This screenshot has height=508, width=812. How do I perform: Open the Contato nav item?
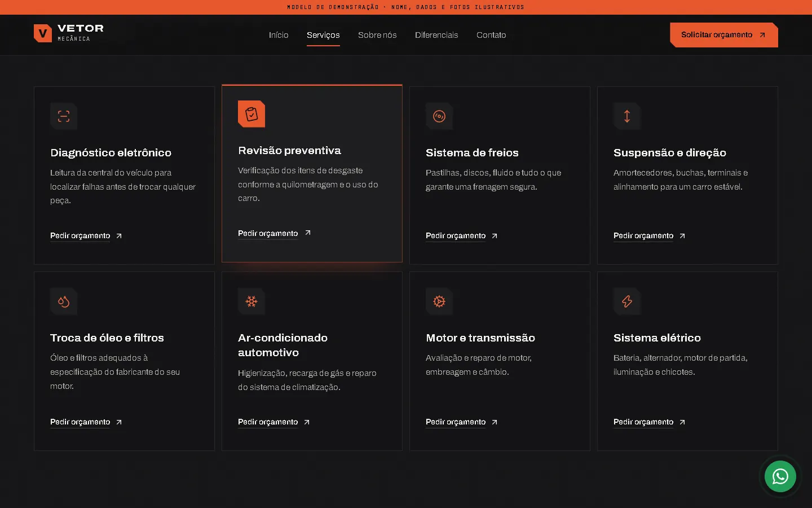pyautogui.click(x=491, y=35)
